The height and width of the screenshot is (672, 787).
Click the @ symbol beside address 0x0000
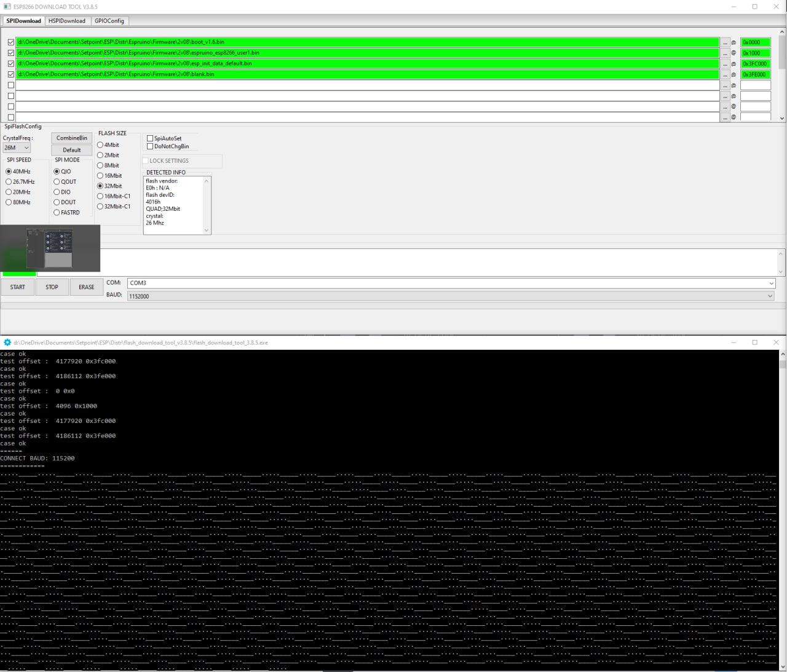734,42
